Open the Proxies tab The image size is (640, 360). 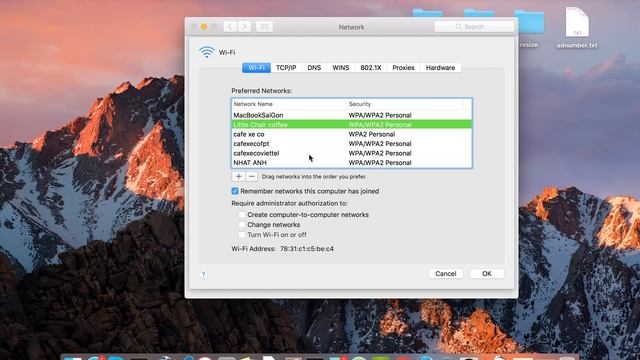click(x=403, y=68)
